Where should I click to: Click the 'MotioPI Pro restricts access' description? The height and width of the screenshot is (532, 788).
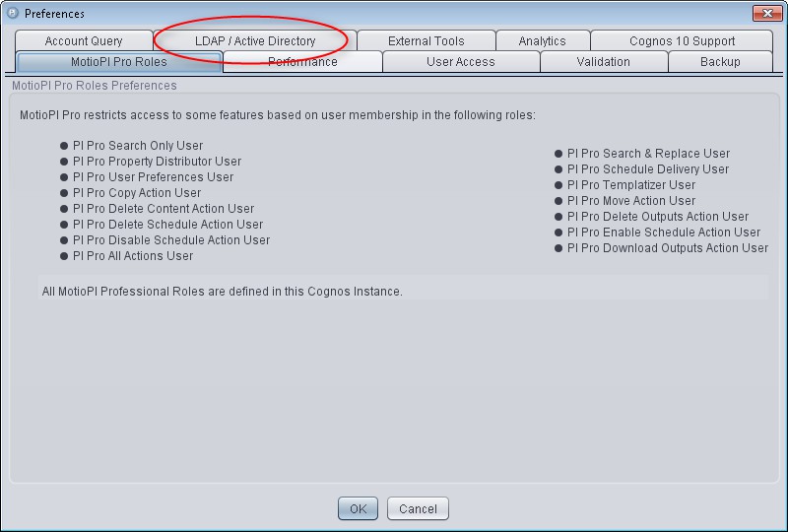[x=278, y=115]
